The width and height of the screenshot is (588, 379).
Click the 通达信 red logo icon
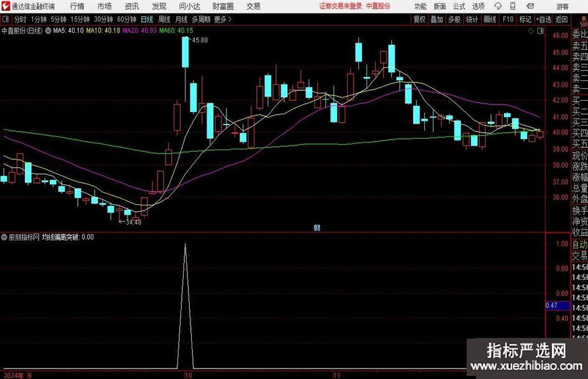6,6
